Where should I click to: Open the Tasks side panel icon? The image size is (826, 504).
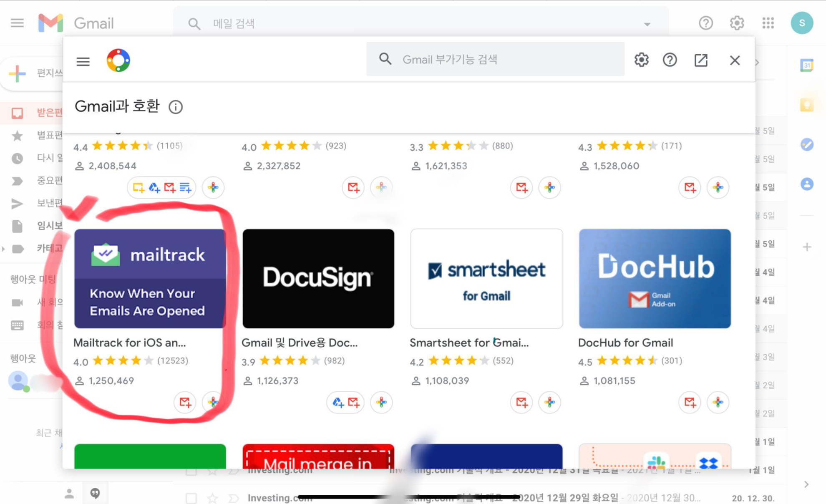coord(807,144)
